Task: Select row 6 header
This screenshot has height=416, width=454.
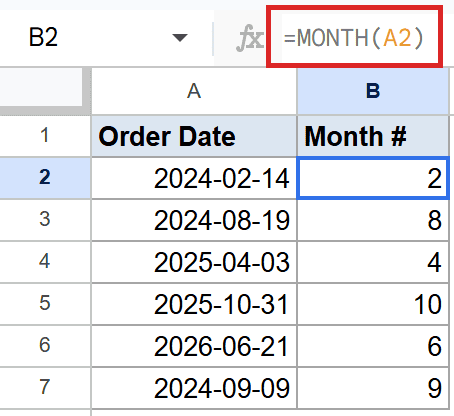Action: pyautogui.click(x=45, y=346)
